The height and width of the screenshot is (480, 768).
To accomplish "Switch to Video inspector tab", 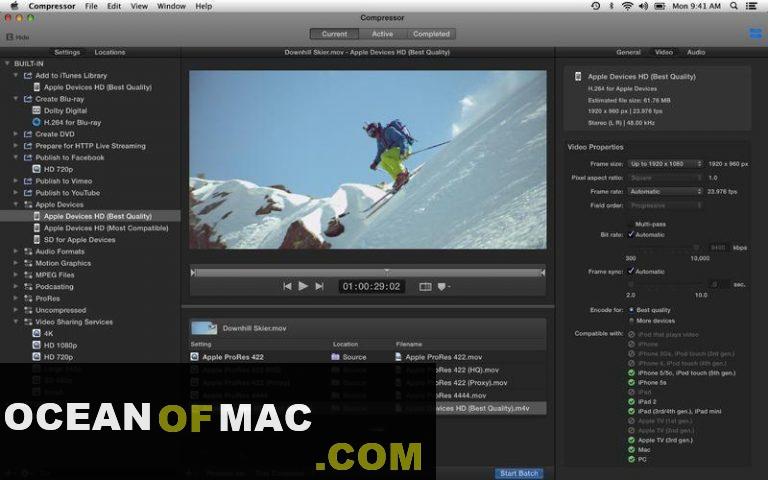I will click(x=664, y=52).
